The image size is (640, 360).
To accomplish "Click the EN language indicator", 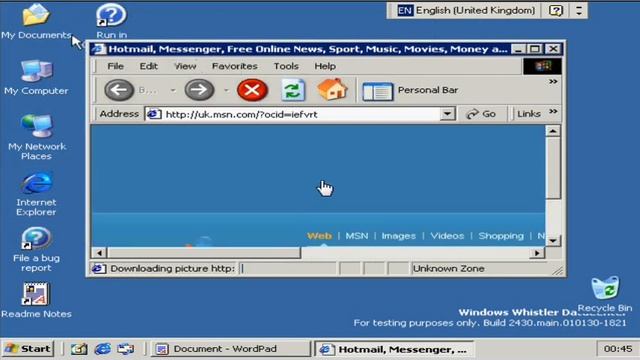I will [405, 10].
